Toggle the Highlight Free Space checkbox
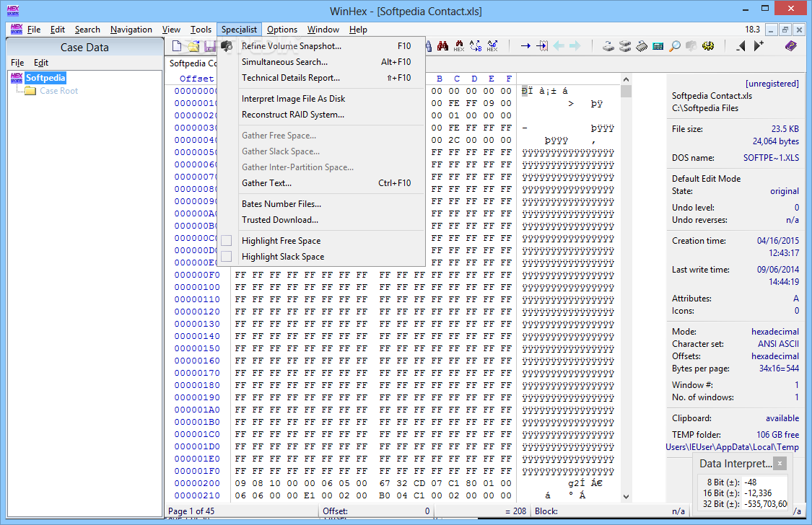This screenshot has height=525, width=812. click(x=227, y=241)
